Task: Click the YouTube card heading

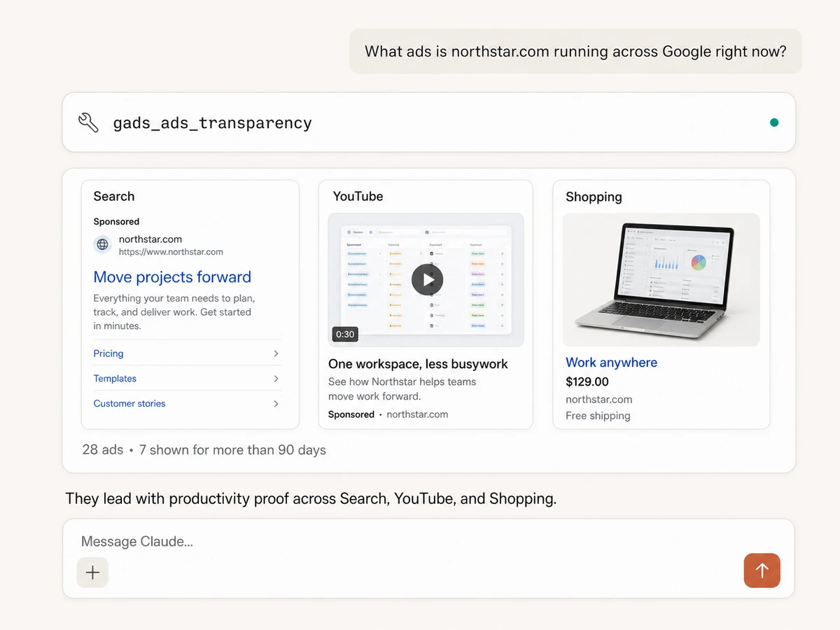Action: coord(358,197)
